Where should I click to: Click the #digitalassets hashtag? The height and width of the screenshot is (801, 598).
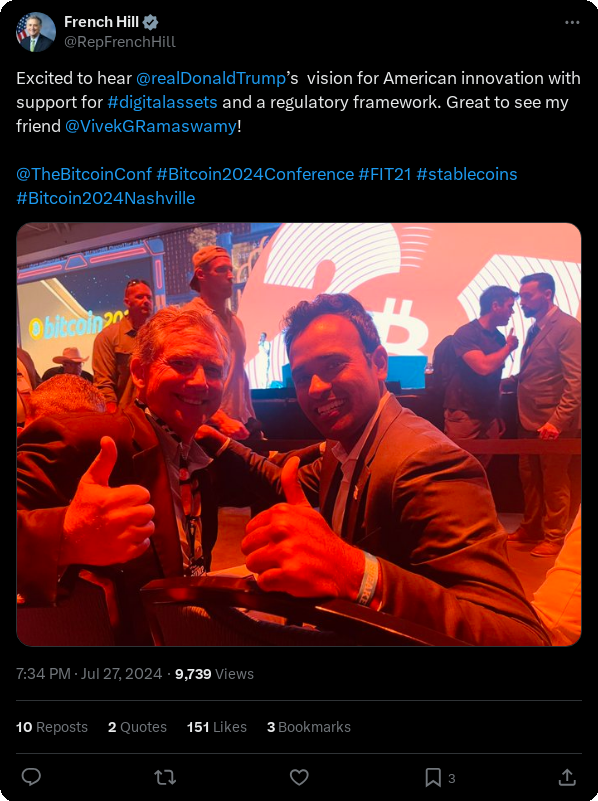click(162, 102)
